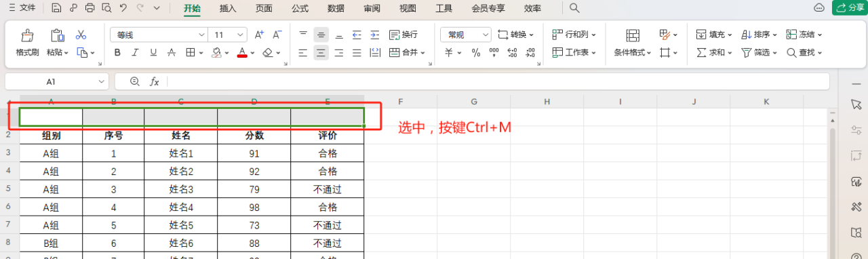868x259 pixels.
Task: Expand the Rows and Columns (行和列) dropdown
Action: click(x=593, y=35)
